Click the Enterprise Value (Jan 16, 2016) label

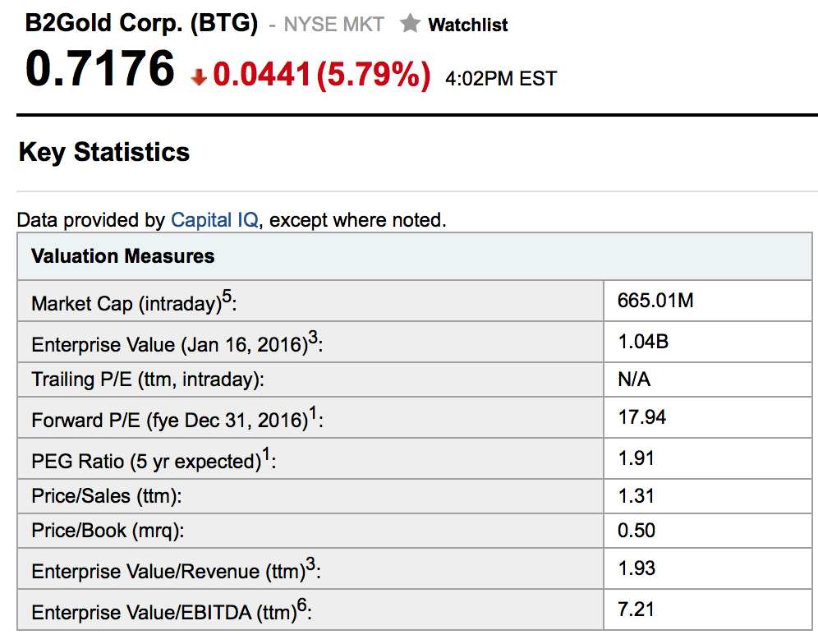tap(168, 345)
